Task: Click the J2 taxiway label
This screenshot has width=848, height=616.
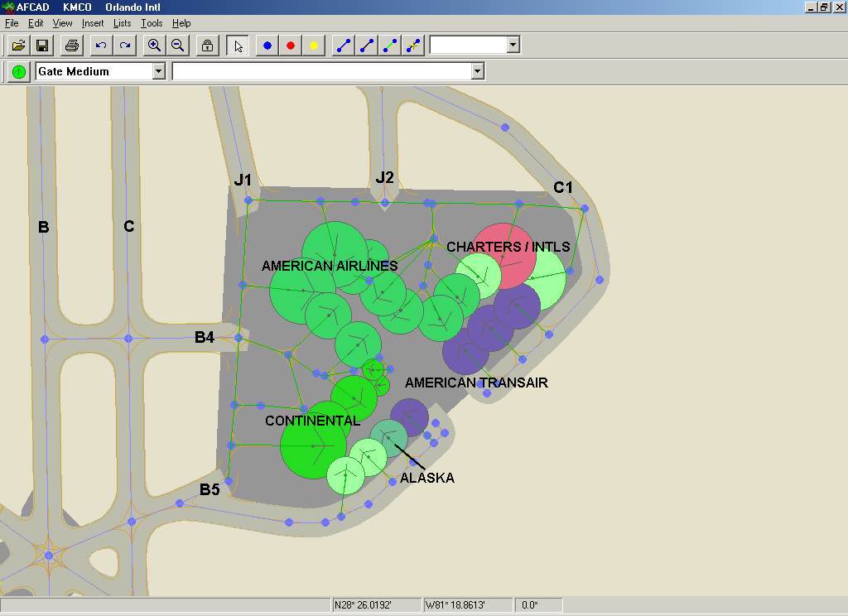Action: pyautogui.click(x=384, y=177)
